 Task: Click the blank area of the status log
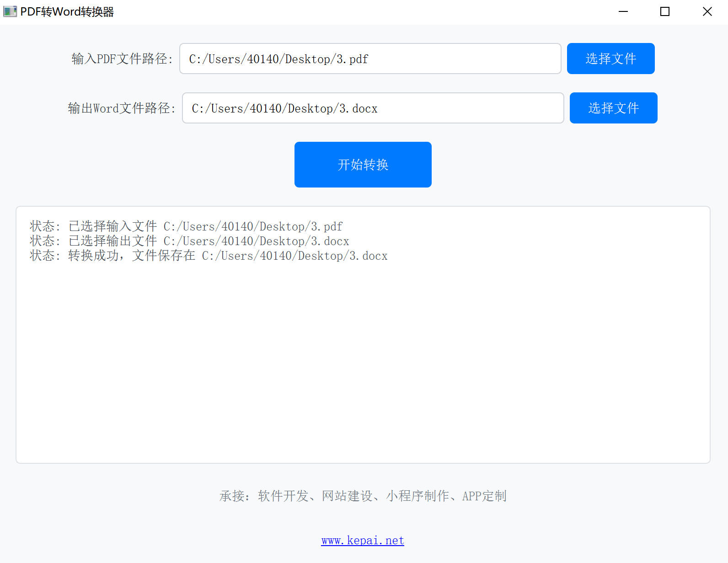pyautogui.click(x=363, y=366)
